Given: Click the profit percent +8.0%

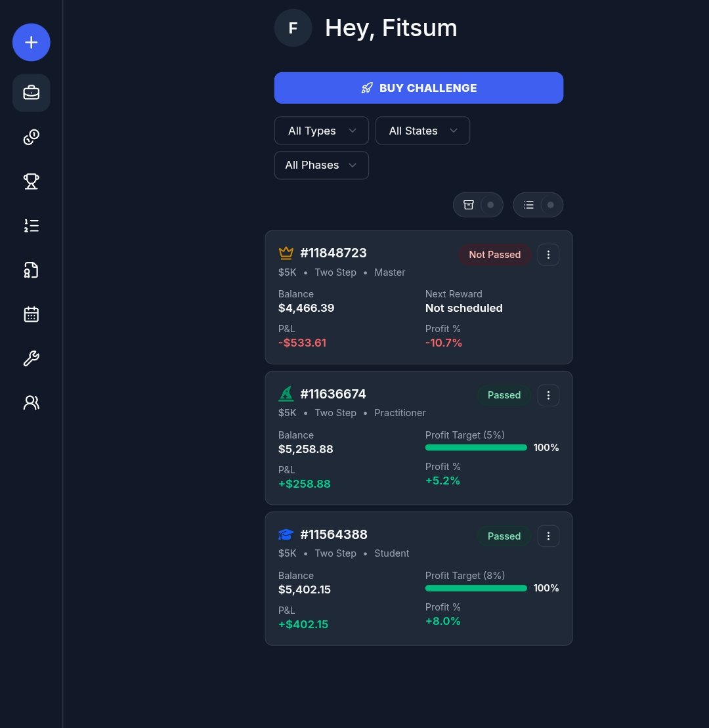Looking at the screenshot, I should coord(443,621).
